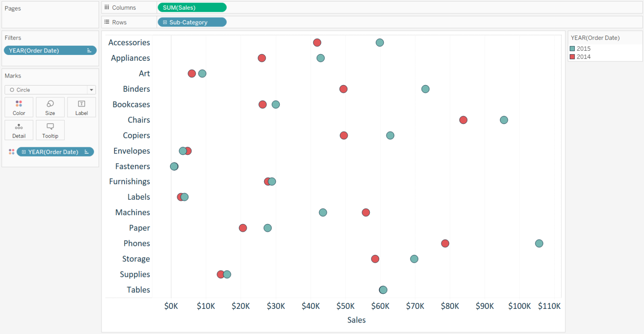Click the Rows shelf icon

pyautogui.click(x=106, y=22)
